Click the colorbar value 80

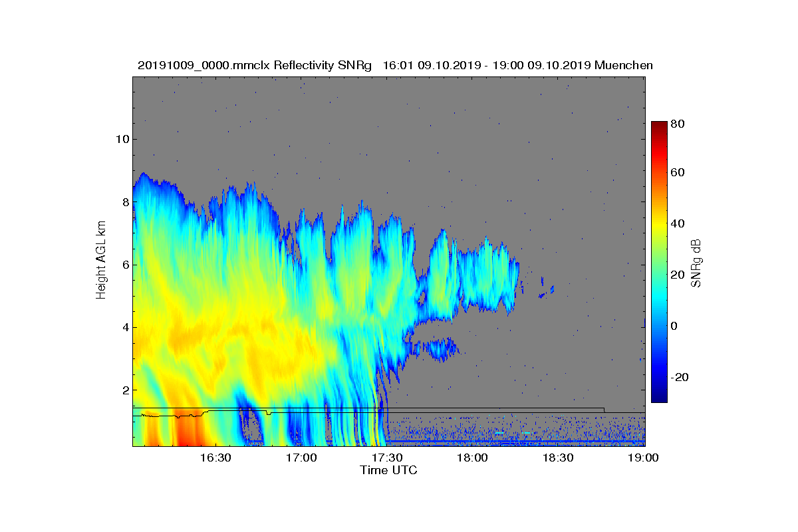678,124
